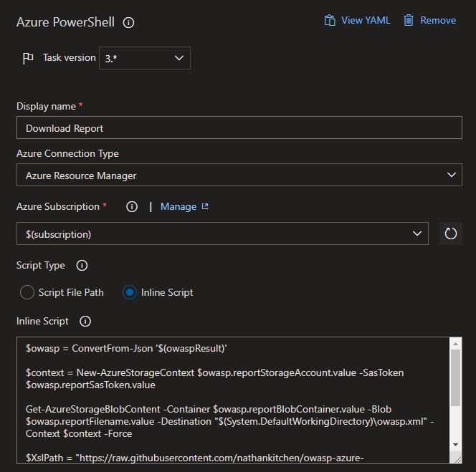The width and height of the screenshot is (476, 472).
Task: Click the '$owasp = ConvertFrom-Json' script line
Action: tap(126, 348)
